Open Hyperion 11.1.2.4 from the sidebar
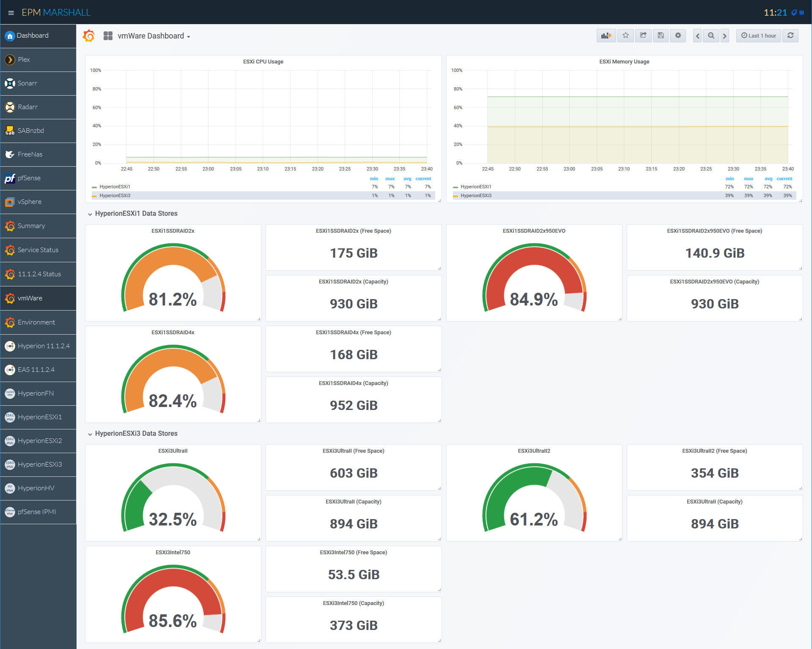Screen dimensions: 812x649 click(38, 346)
